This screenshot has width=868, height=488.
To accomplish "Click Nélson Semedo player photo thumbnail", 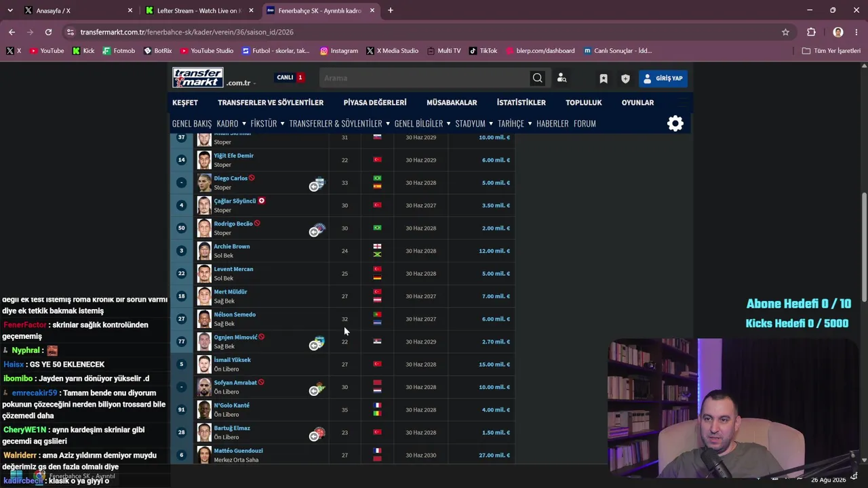I will [204, 319].
